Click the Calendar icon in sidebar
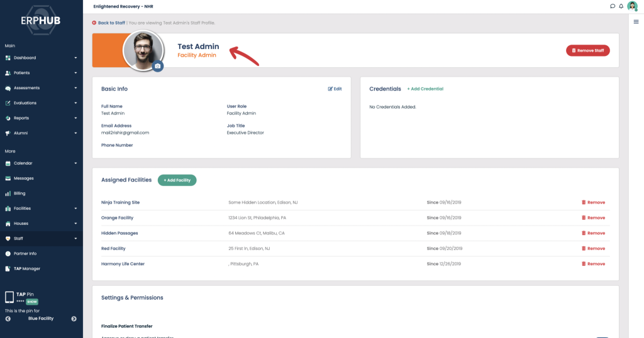644x338 pixels. click(x=8, y=163)
